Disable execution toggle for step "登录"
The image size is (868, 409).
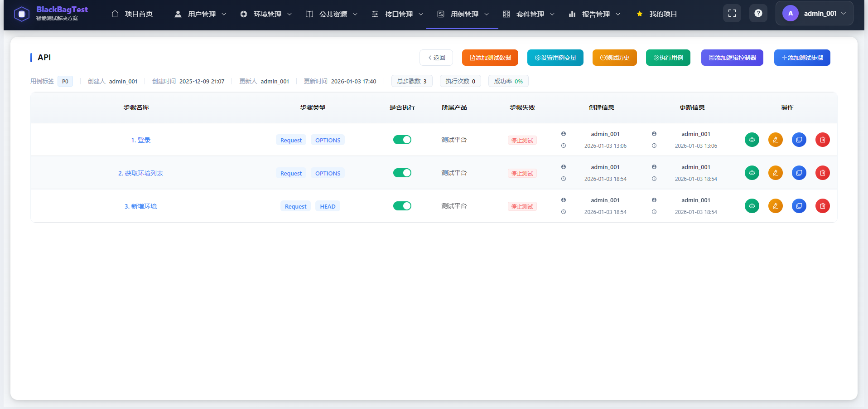coord(402,140)
